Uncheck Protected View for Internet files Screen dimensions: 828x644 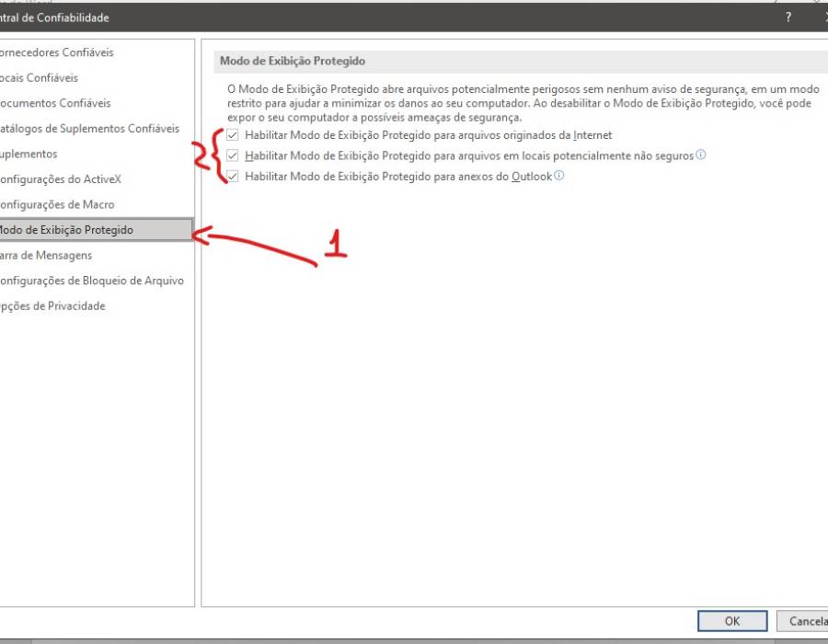233,135
